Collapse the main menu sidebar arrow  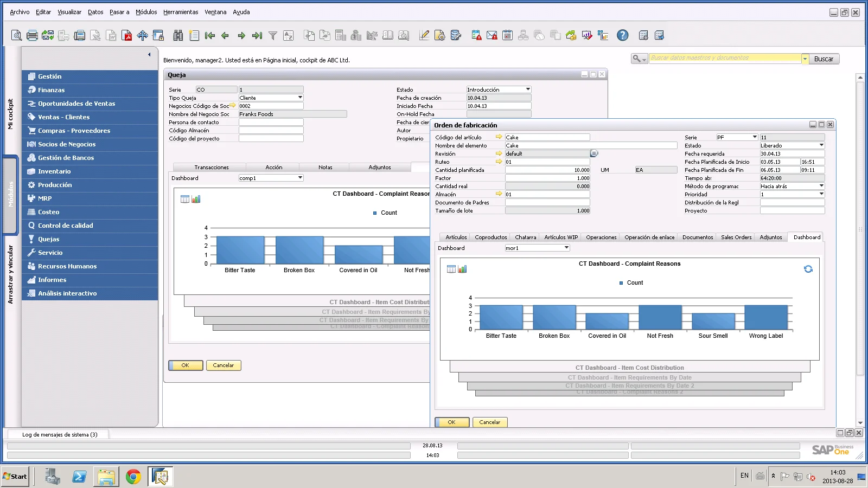point(149,54)
